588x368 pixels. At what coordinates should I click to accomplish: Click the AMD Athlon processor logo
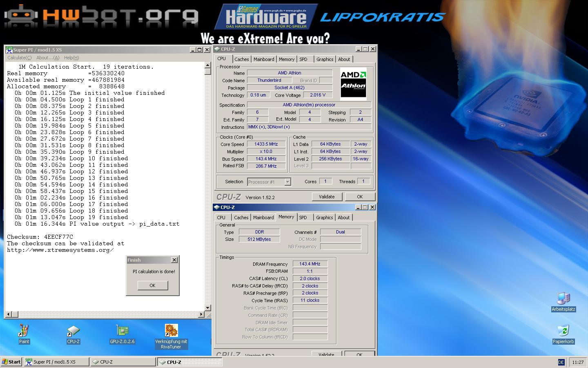pyautogui.click(x=353, y=84)
